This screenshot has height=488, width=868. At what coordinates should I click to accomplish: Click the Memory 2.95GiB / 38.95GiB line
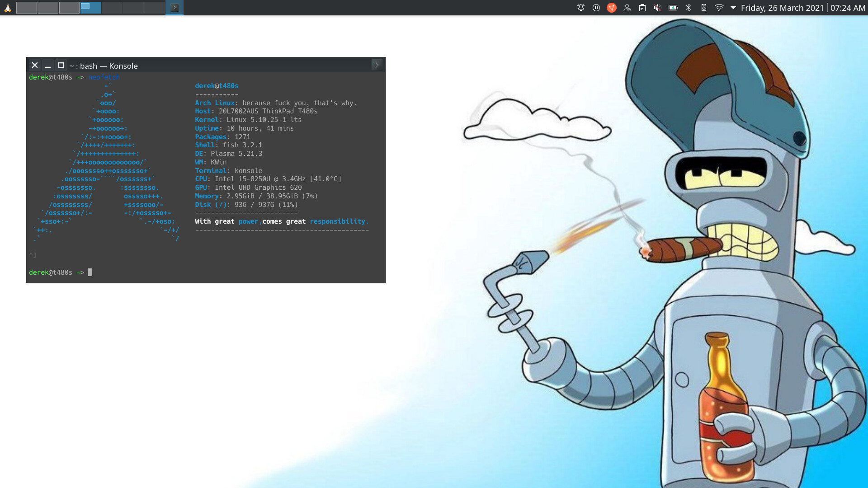coord(256,196)
